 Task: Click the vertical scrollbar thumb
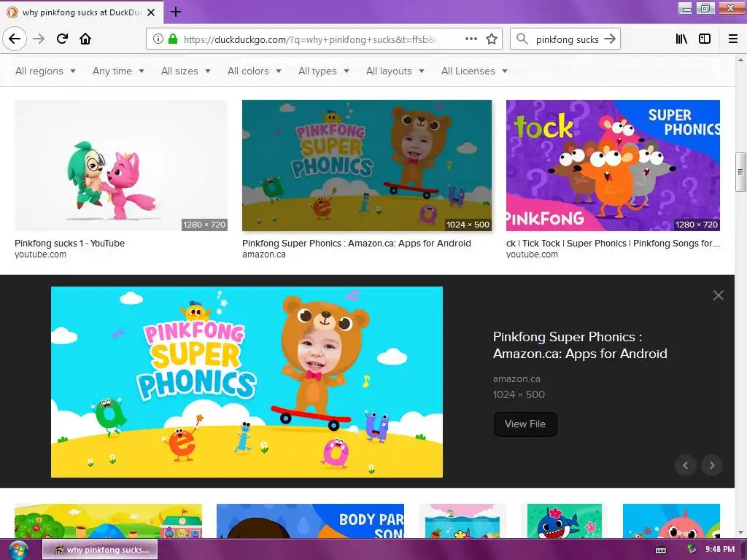[740, 172]
